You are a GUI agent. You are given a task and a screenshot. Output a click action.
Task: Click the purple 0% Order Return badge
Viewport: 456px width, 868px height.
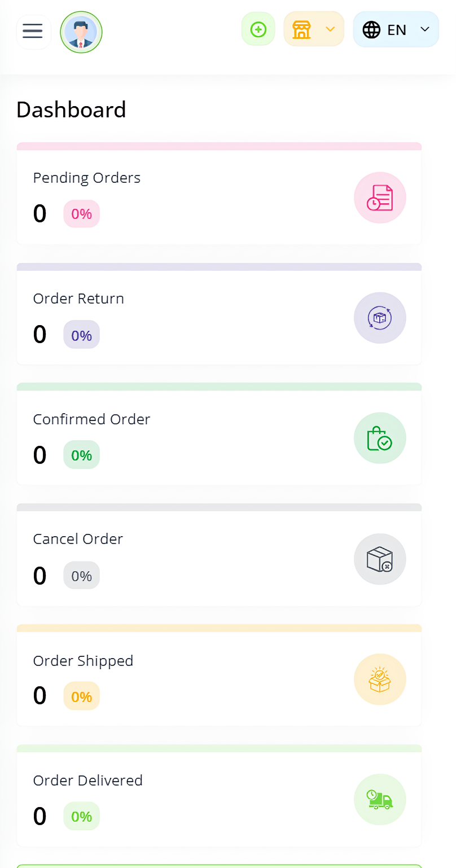[x=81, y=335]
